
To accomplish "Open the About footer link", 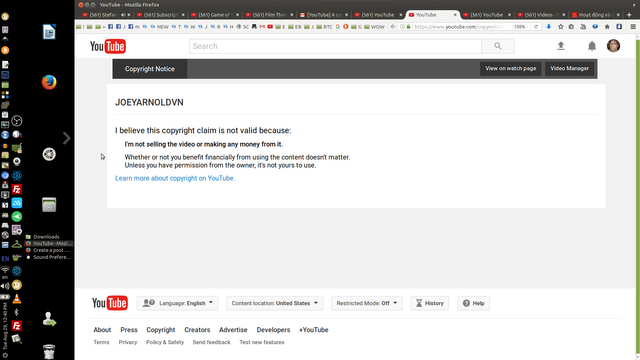I will 102,330.
